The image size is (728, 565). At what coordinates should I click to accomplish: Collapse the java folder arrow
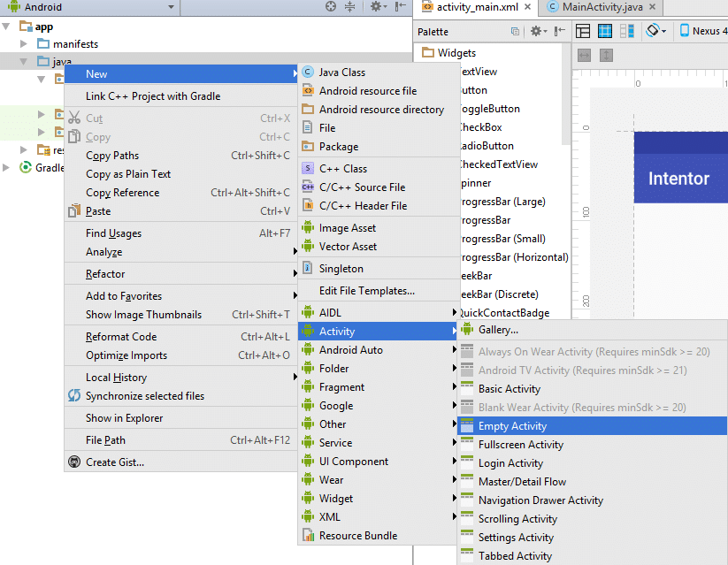(24, 62)
